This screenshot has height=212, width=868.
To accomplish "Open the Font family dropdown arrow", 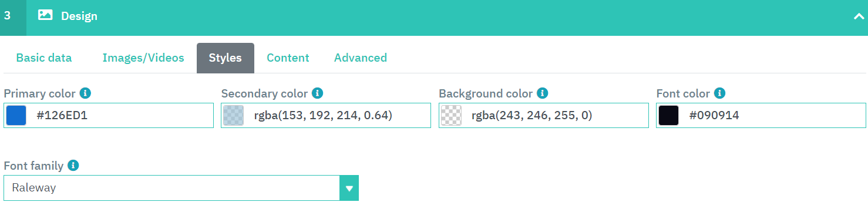I will [349, 188].
